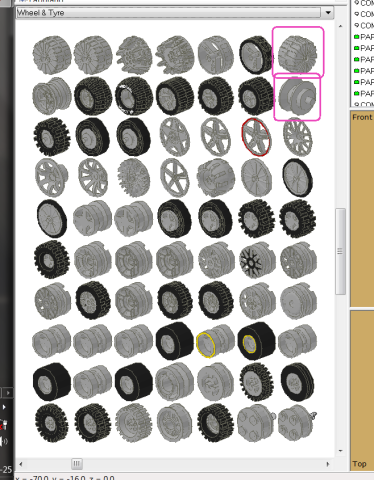Pick the gear-like toothed wheel in fourth row

(x=134, y=178)
